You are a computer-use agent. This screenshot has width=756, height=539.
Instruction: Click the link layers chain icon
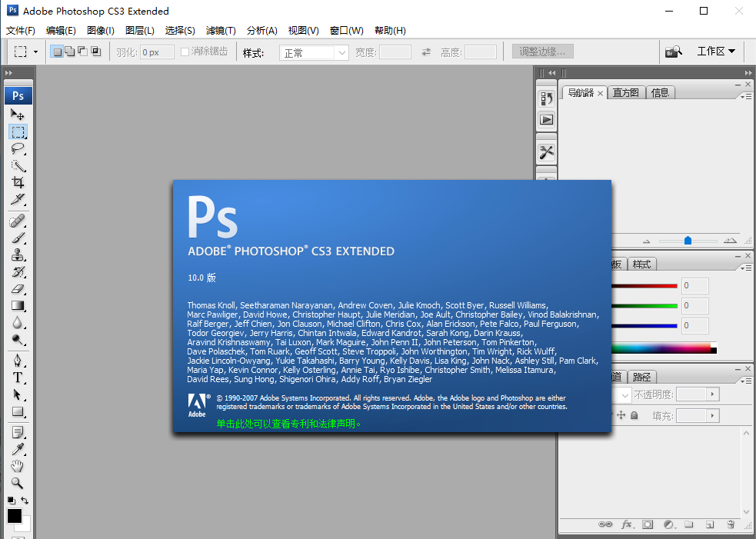605,524
